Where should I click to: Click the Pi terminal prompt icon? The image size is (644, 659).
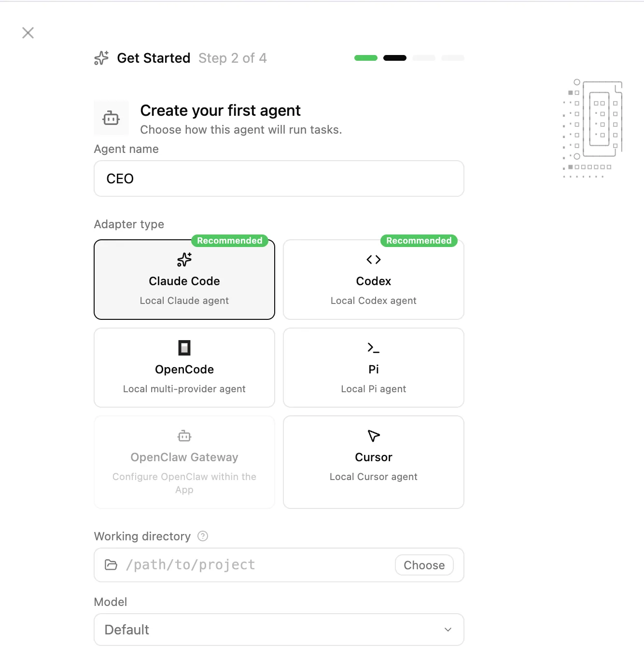click(374, 348)
